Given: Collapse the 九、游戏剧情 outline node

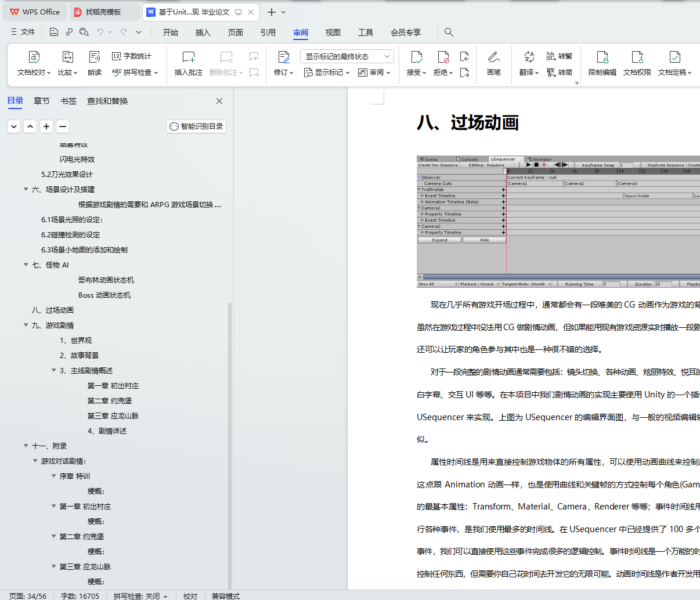Looking at the screenshot, I should point(26,325).
